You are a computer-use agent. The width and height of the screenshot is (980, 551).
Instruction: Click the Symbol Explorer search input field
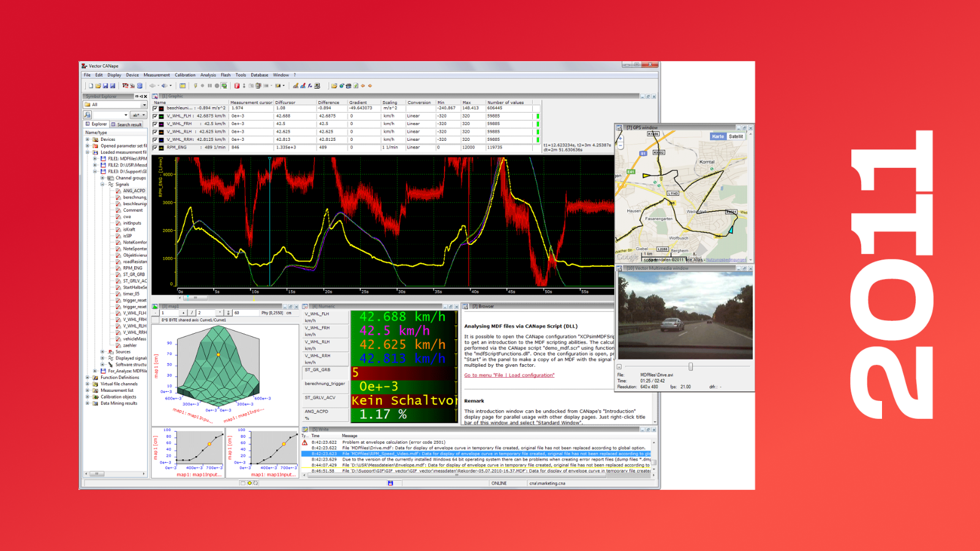108,115
